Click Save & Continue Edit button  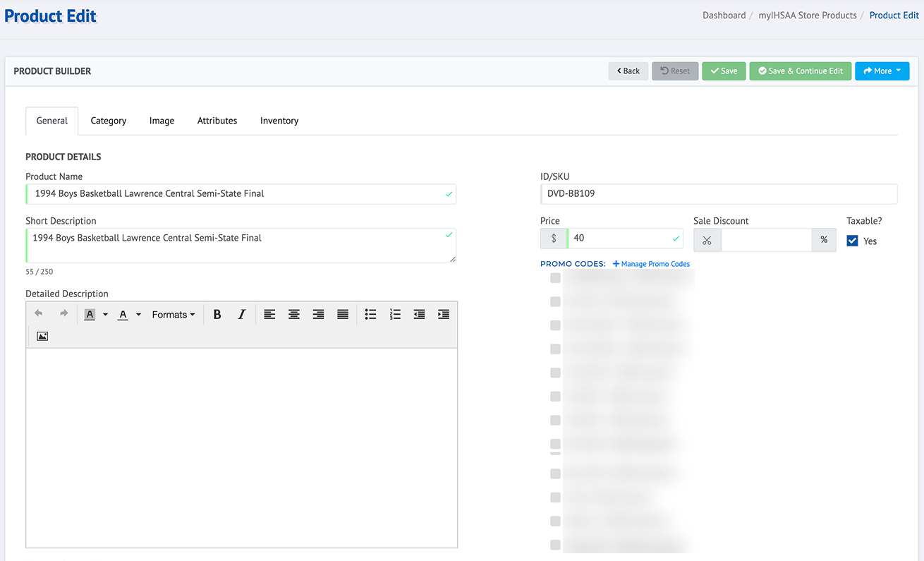[x=801, y=71]
